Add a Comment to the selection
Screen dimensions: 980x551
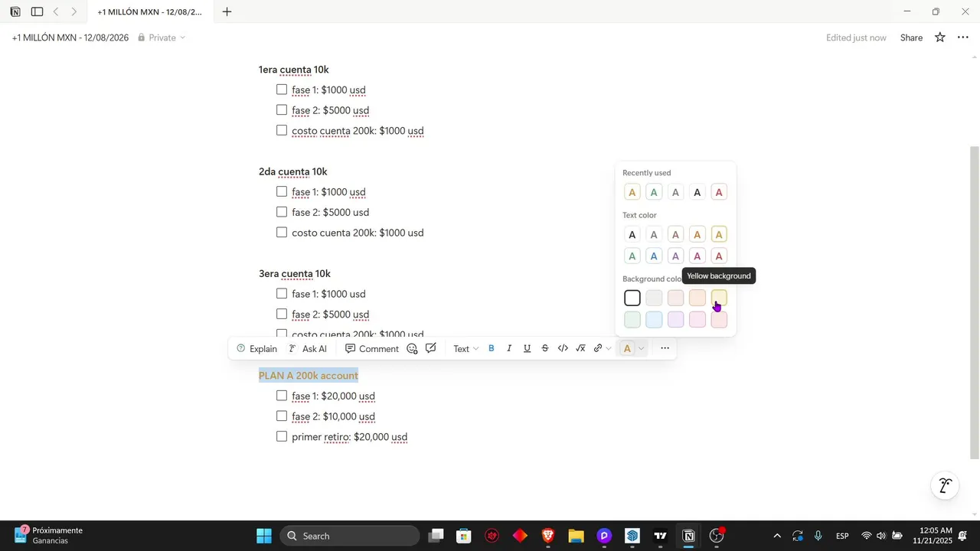pos(371,348)
